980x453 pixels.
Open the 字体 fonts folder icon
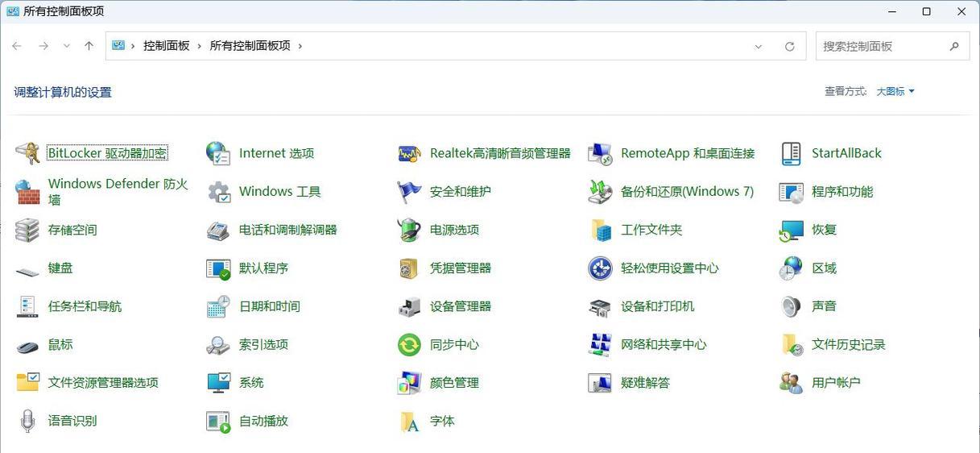(x=409, y=421)
